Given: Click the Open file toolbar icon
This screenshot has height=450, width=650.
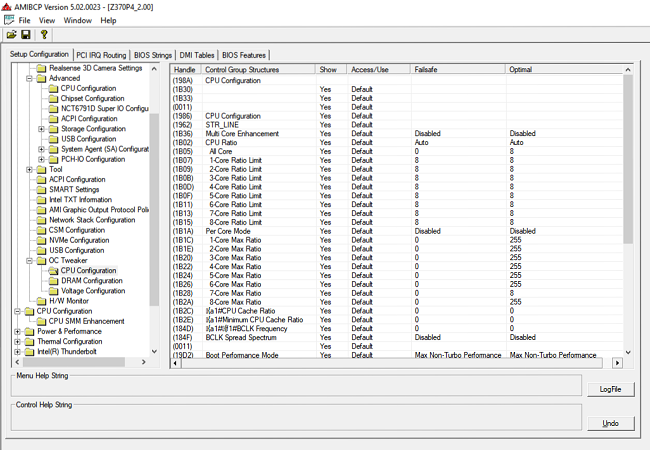Looking at the screenshot, I should click(11, 35).
